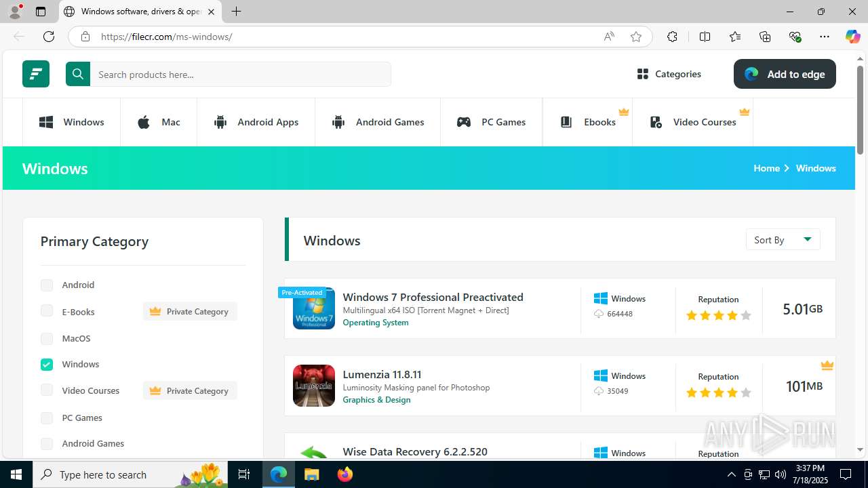The image size is (868, 488).
Task: Open the Categories grid icon
Action: [x=643, y=74]
